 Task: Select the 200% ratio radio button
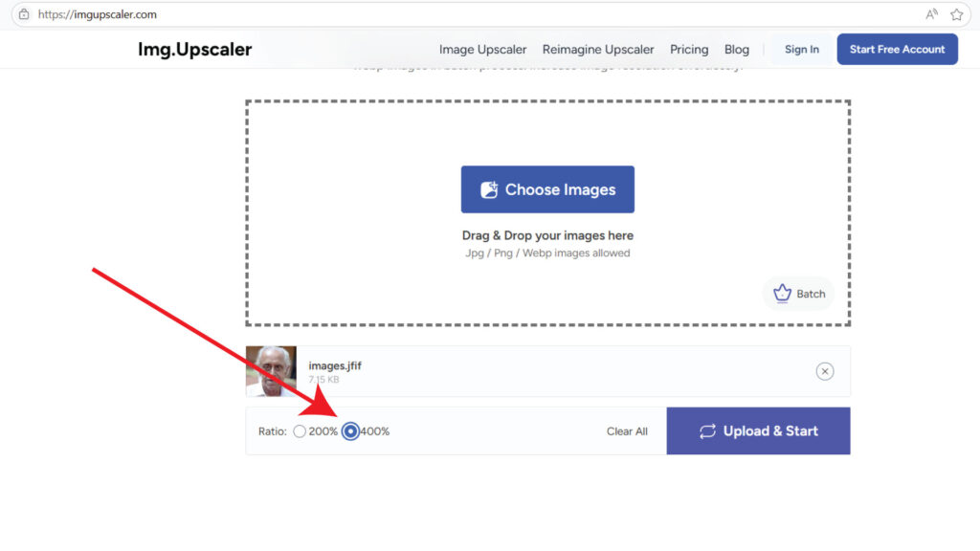pyautogui.click(x=300, y=431)
